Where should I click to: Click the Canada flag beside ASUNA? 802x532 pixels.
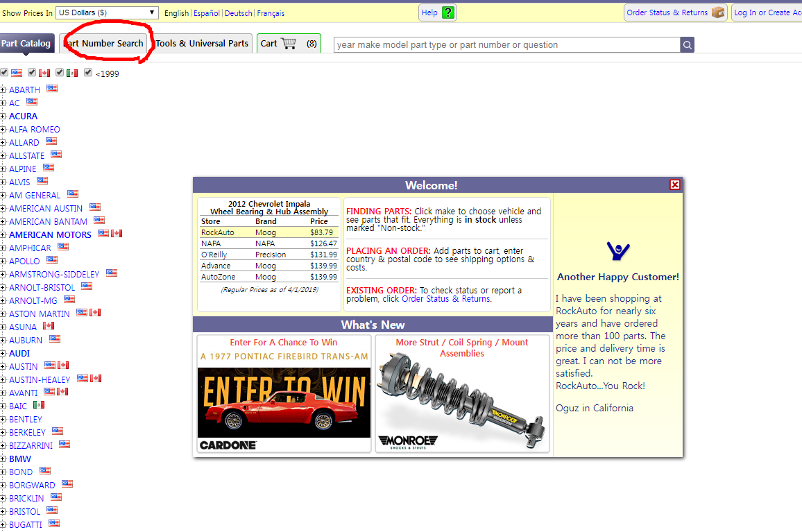49,326
